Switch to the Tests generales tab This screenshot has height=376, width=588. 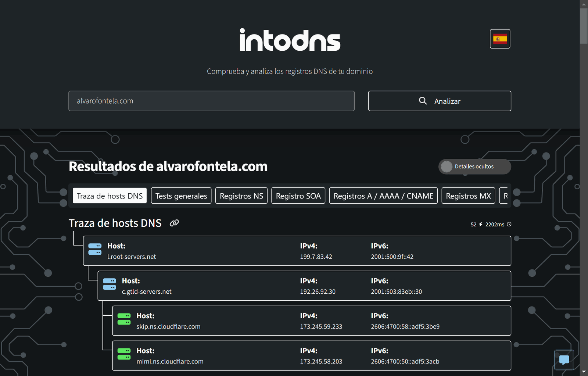click(181, 196)
